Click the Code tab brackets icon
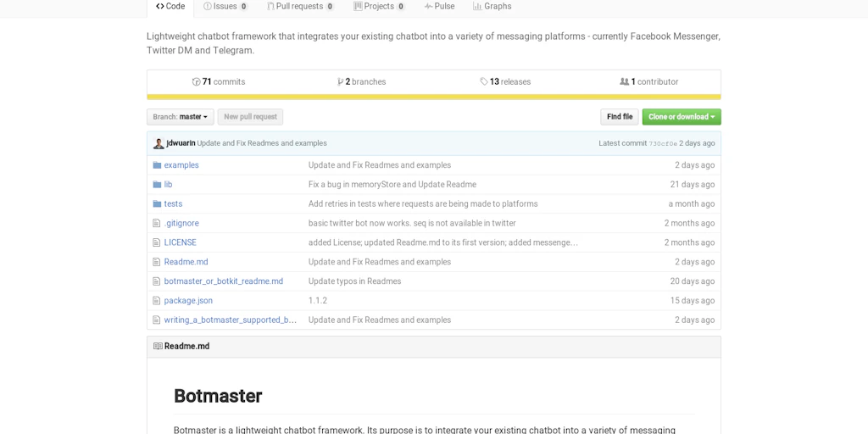 pos(160,7)
